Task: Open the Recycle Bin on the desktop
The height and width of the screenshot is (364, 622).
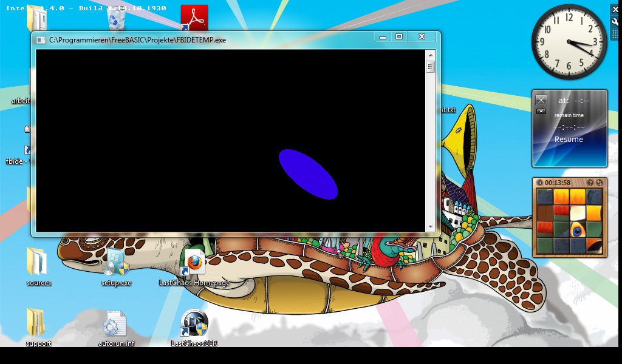Action: point(116,19)
